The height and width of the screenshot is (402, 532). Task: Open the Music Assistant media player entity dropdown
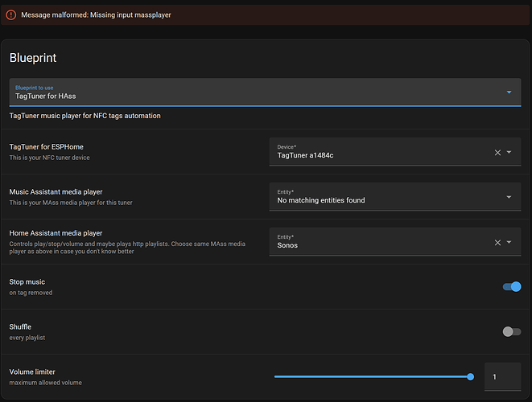pyautogui.click(x=395, y=197)
